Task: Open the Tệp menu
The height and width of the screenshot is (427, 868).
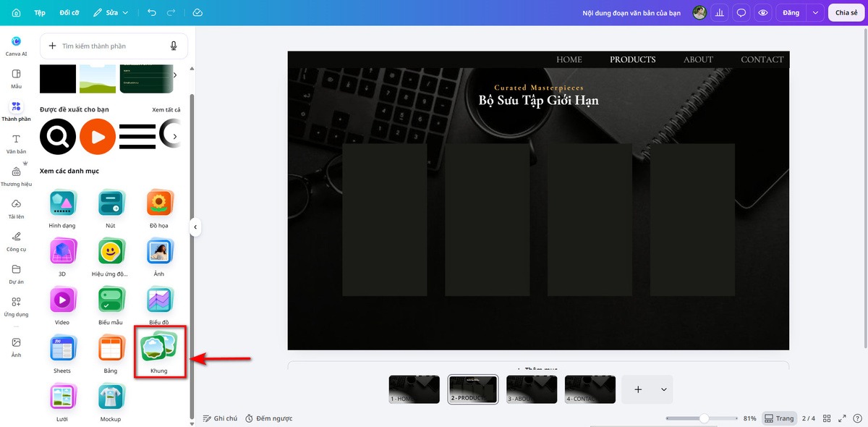Action: coord(40,12)
